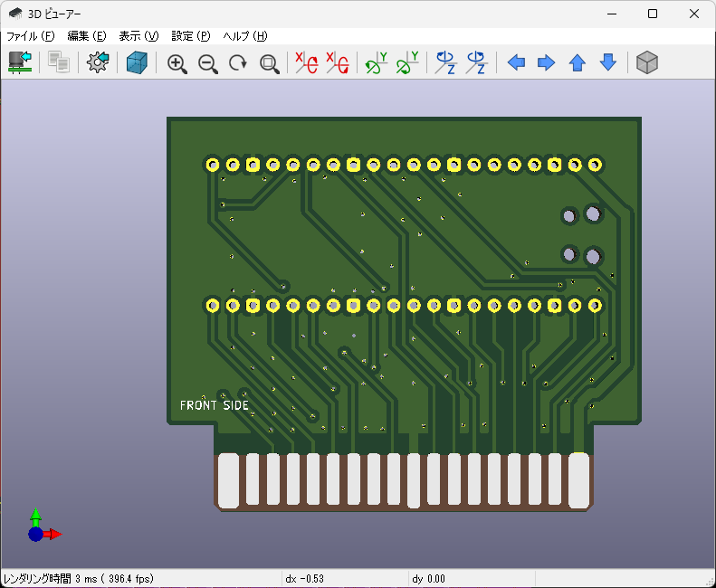
Task: Click the rendering time status text
Action: tap(79, 579)
